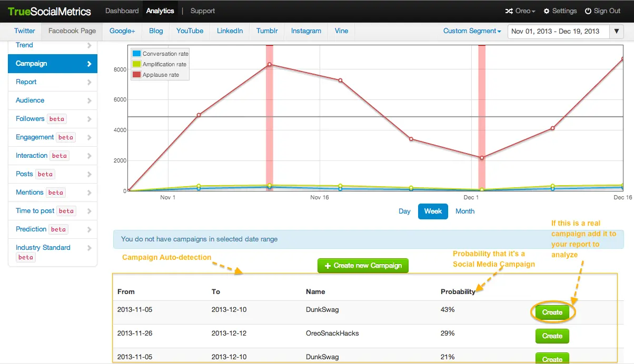Image resolution: width=634 pixels, height=364 pixels.
Task: Click the Sign Out power icon
Action: (588, 11)
